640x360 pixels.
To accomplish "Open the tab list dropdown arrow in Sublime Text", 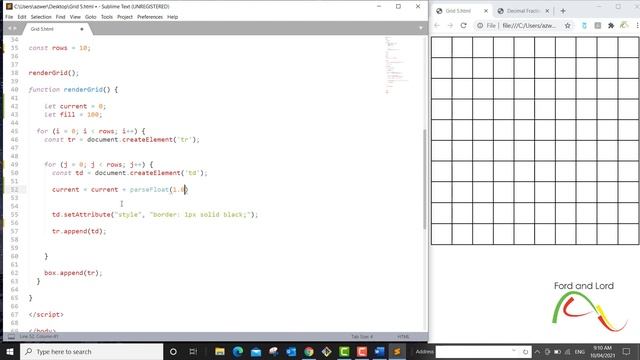I will [421, 28].
